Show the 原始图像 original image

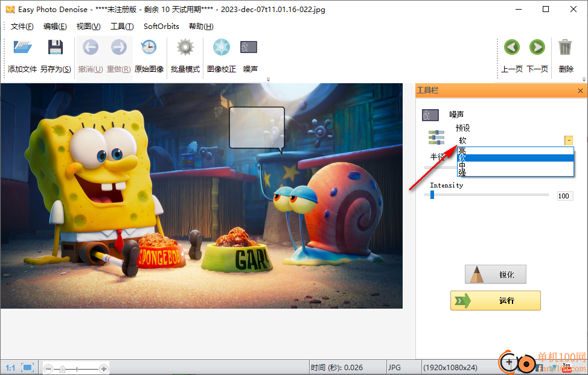pos(149,47)
